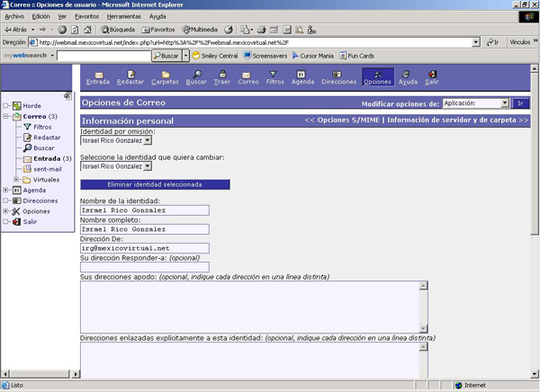Click the mywebsearch Buscar button
Image resolution: width=540 pixels, height=392 pixels.
pos(166,56)
